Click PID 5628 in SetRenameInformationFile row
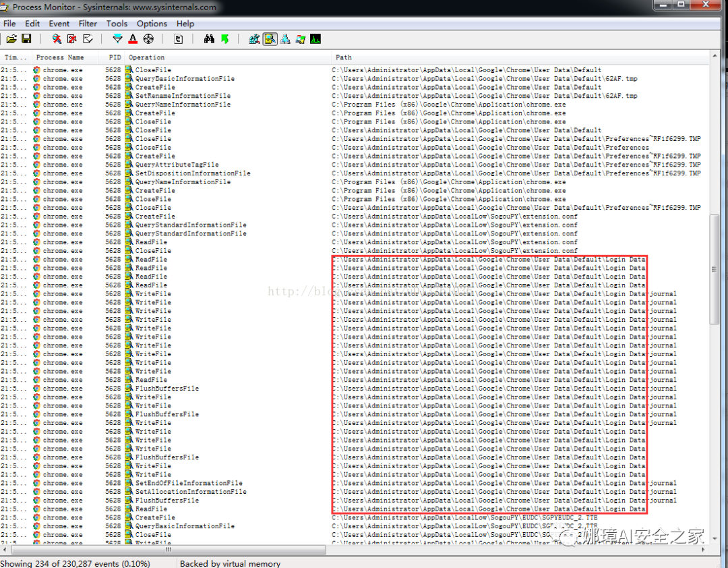This screenshot has width=728, height=568. [x=113, y=96]
